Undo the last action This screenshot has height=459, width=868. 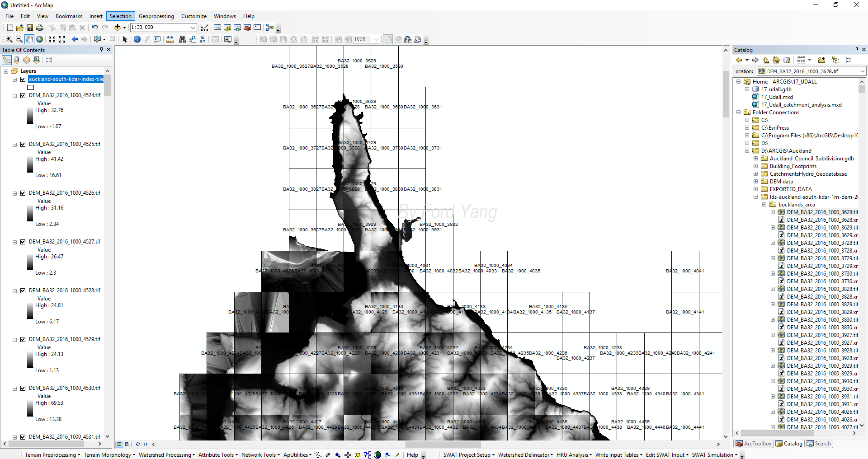pos(94,28)
